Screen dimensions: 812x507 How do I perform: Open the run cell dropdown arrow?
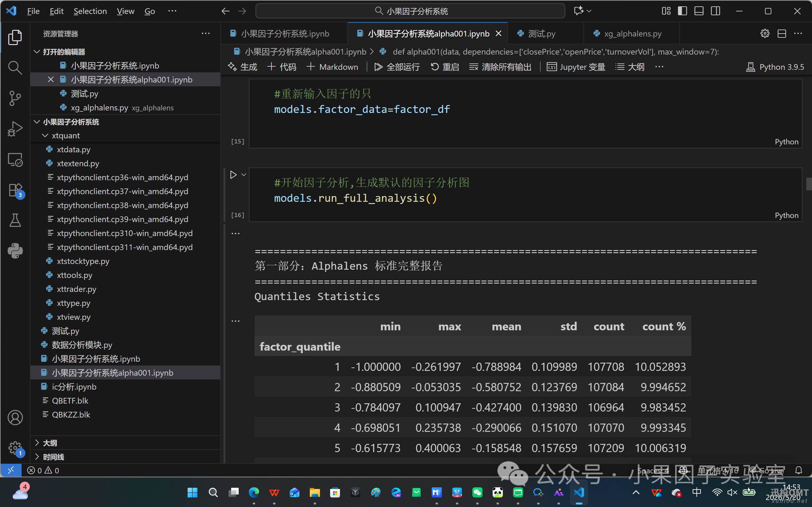[x=244, y=175]
